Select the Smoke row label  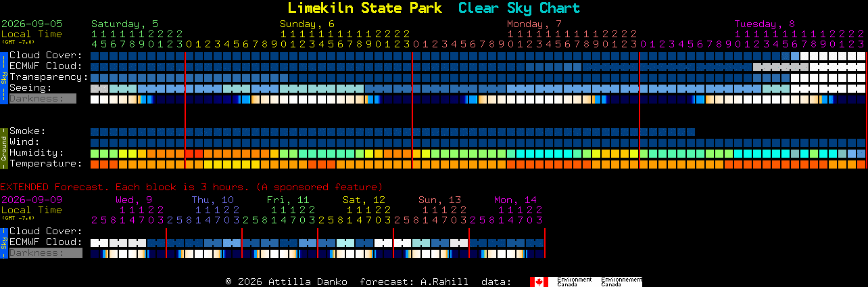point(28,131)
